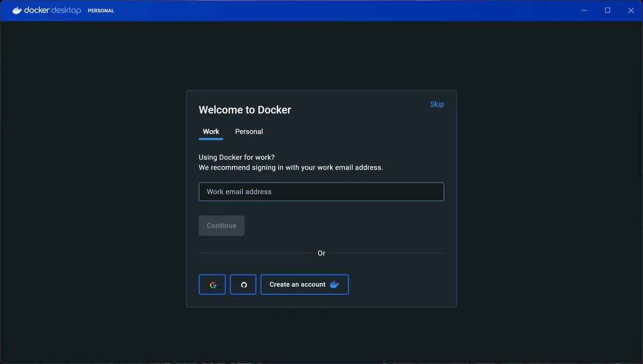Close the Docker Desktop window
The height and width of the screenshot is (364, 643).
[631, 10]
